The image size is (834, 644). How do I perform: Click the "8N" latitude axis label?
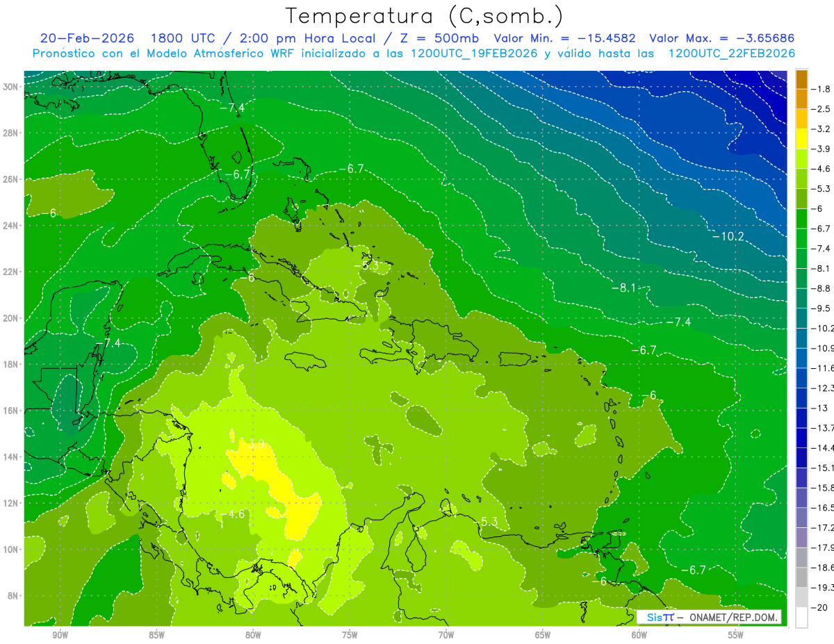14,596
